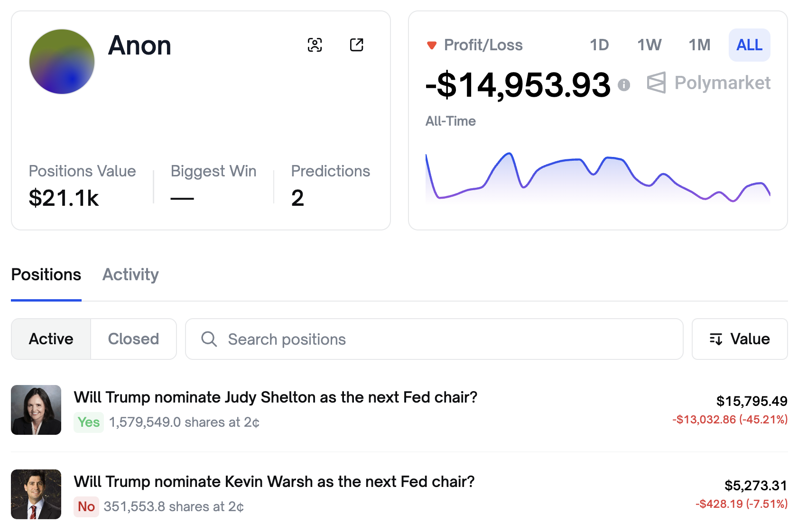The height and width of the screenshot is (532, 798).
Task: Click the red Profit/Loss down-triangle icon
Action: 431,46
